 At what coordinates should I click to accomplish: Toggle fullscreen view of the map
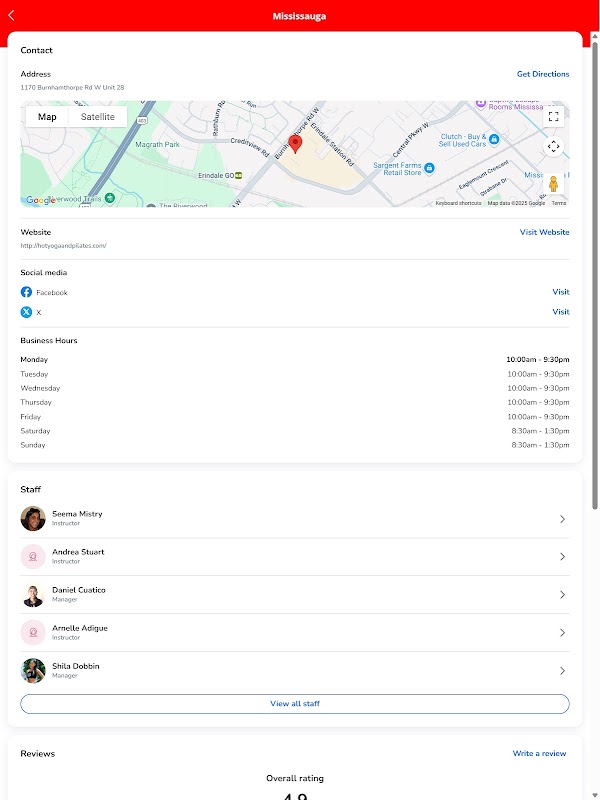pyautogui.click(x=553, y=116)
